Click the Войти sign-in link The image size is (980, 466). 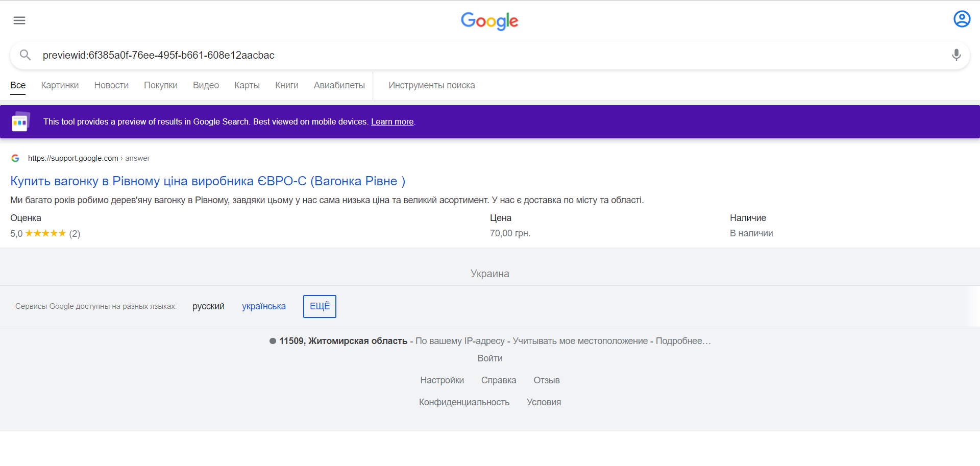(x=490, y=358)
